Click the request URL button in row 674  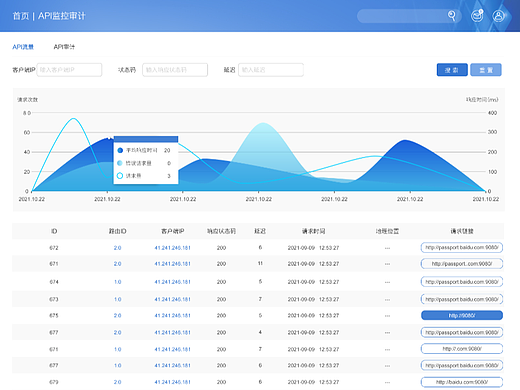tap(462, 282)
